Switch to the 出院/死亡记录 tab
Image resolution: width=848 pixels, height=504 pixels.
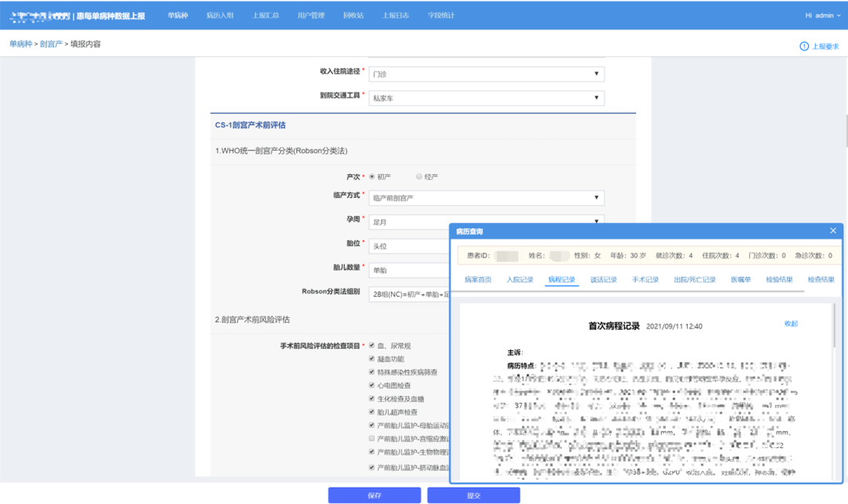[x=694, y=279]
